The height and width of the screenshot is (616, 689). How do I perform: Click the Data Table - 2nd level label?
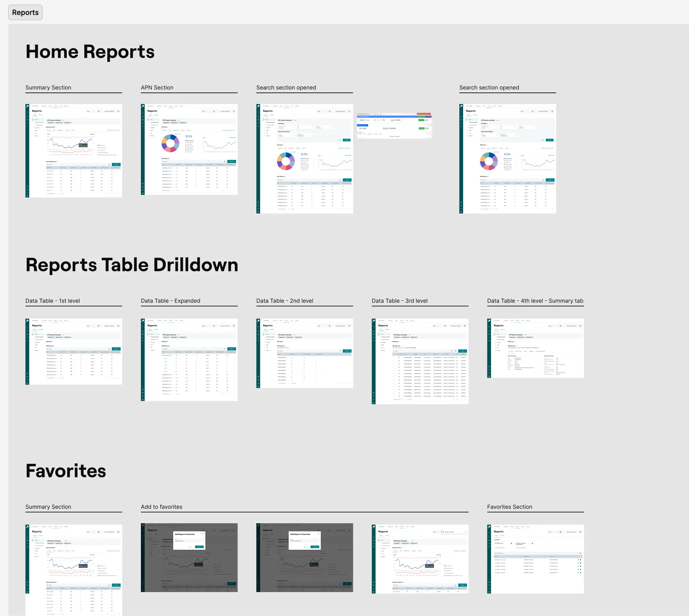[285, 301]
